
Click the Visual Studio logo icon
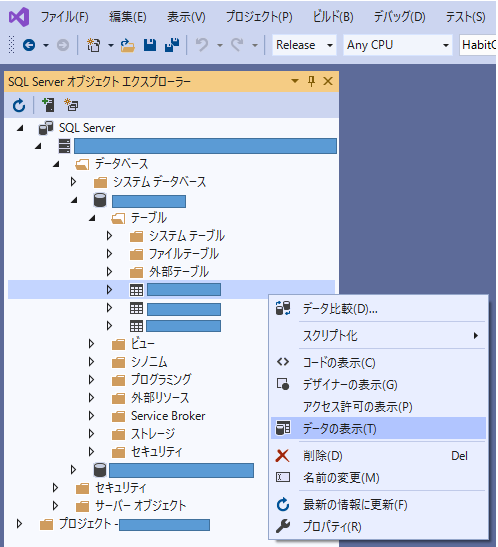(19, 17)
